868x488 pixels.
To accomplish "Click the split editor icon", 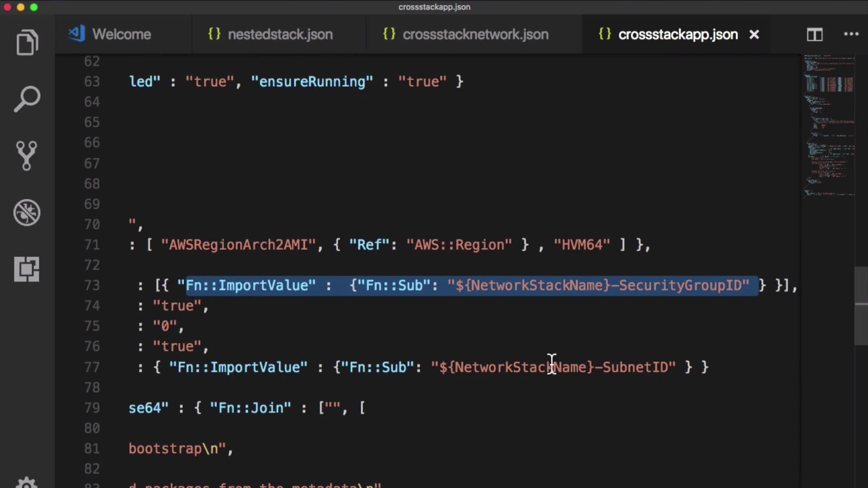I will click(815, 34).
